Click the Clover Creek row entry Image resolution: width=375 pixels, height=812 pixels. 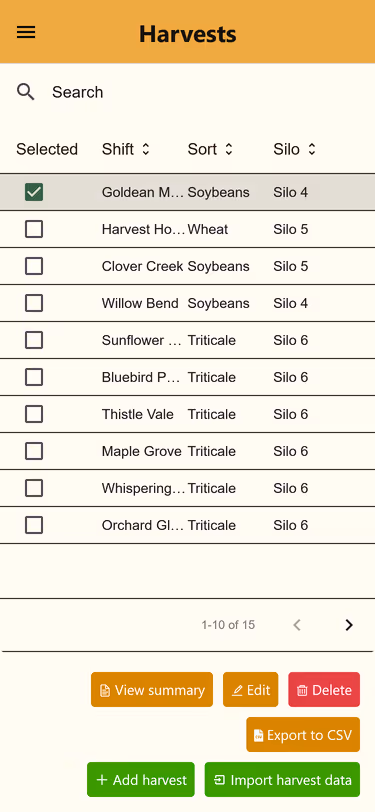click(188, 266)
